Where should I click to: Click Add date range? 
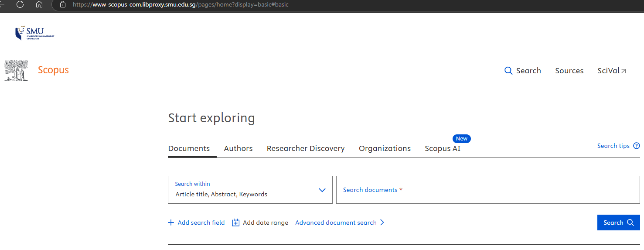tap(266, 223)
